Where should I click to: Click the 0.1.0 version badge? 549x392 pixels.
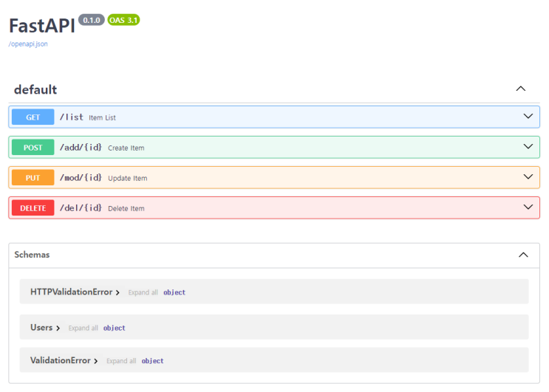pos(92,20)
